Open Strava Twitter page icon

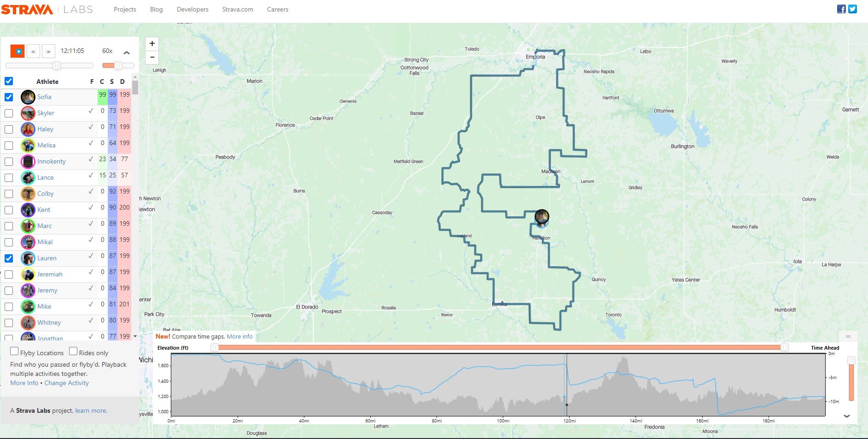(x=853, y=9)
